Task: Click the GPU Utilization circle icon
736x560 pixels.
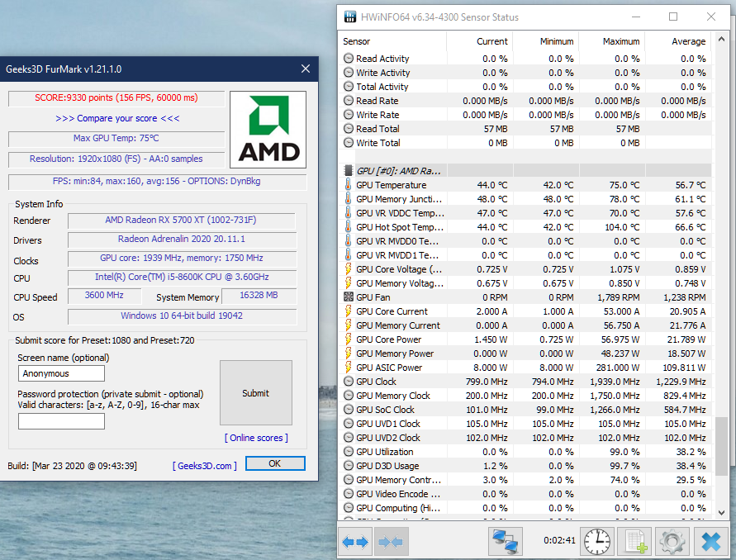Action: point(349,452)
